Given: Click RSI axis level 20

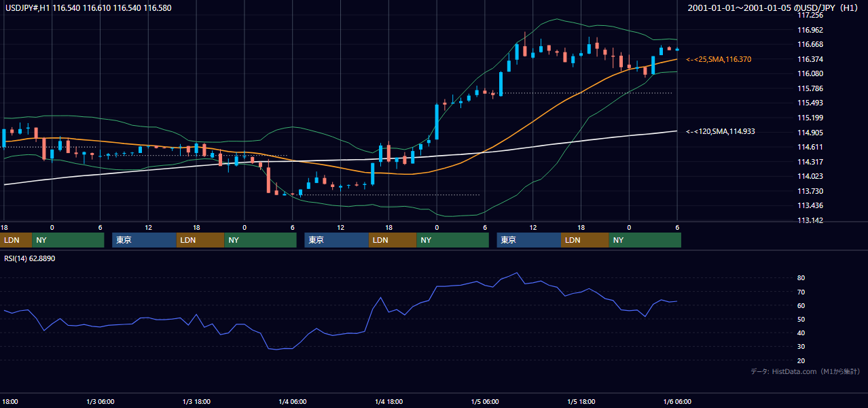Looking at the screenshot, I should pos(801,360).
